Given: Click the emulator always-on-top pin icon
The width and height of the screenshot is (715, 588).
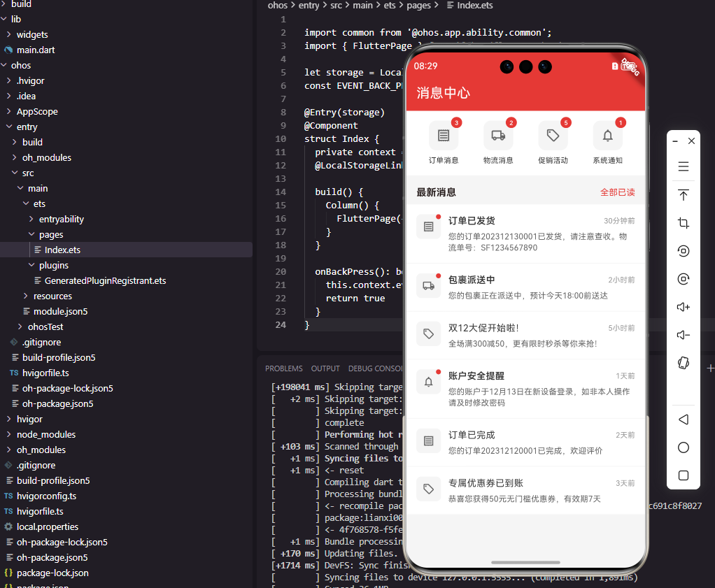Looking at the screenshot, I should pos(683,195).
